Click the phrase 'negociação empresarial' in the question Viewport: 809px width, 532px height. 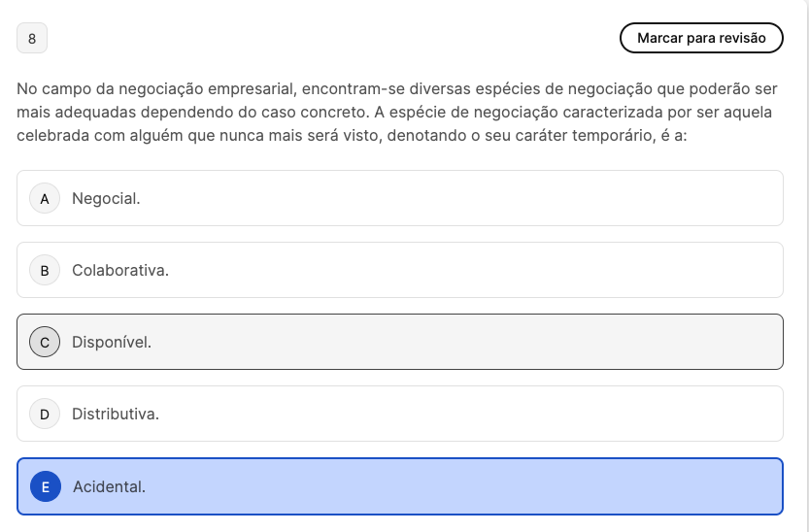point(208,88)
